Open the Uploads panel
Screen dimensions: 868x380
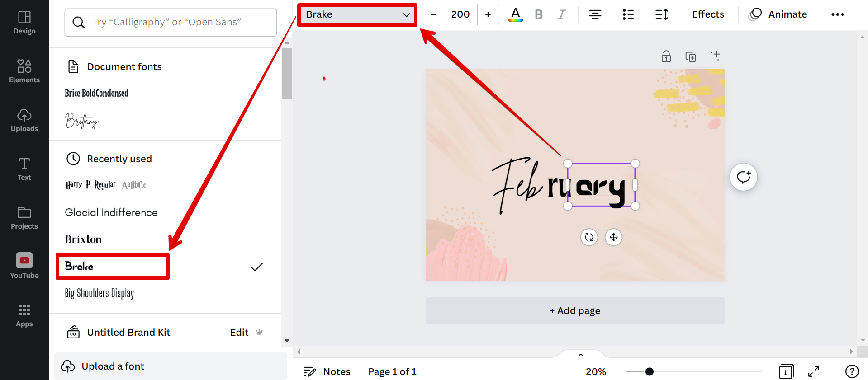coord(24,120)
